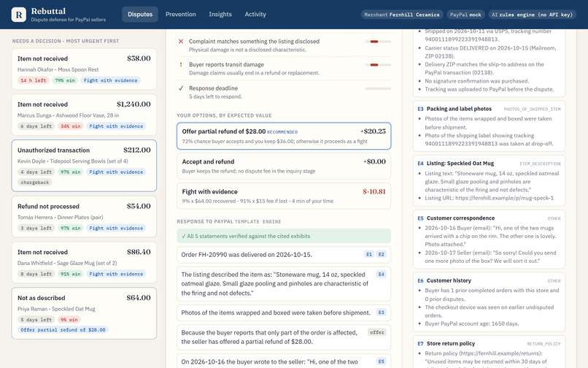The height and width of the screenshot is (368, 588).
Task: Click the RECOMMENDED label
Action: (282, 132)
